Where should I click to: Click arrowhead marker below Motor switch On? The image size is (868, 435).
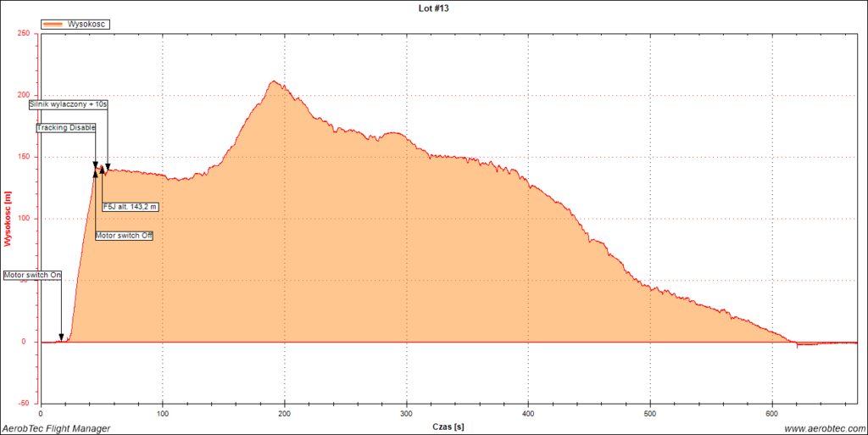click(x=61, y=337)
